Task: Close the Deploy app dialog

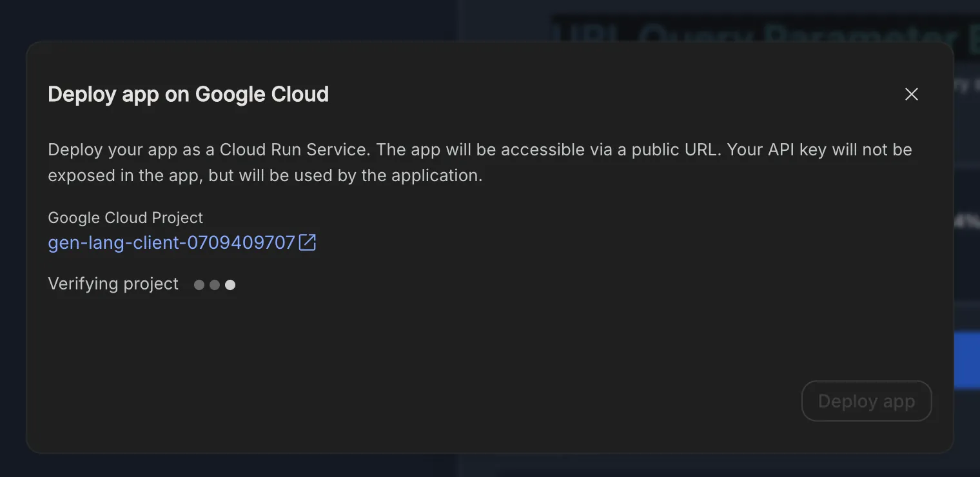Action: (x=911, y=94)
